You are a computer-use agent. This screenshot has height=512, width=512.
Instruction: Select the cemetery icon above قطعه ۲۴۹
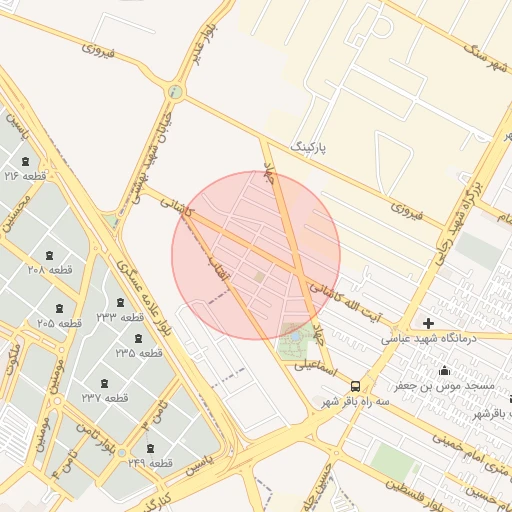151,448
